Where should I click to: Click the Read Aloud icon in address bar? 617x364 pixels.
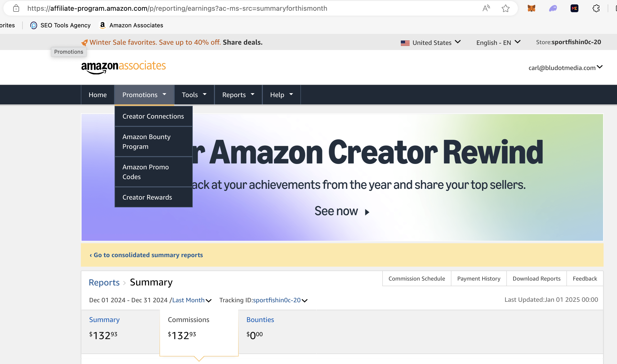[486, 8]
